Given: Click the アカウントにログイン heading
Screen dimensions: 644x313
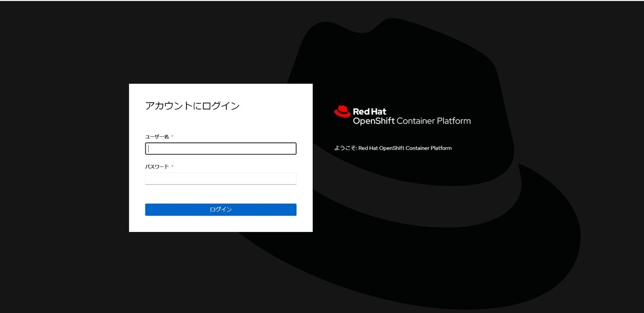Looking at the screenshot, I should (192, 106).
